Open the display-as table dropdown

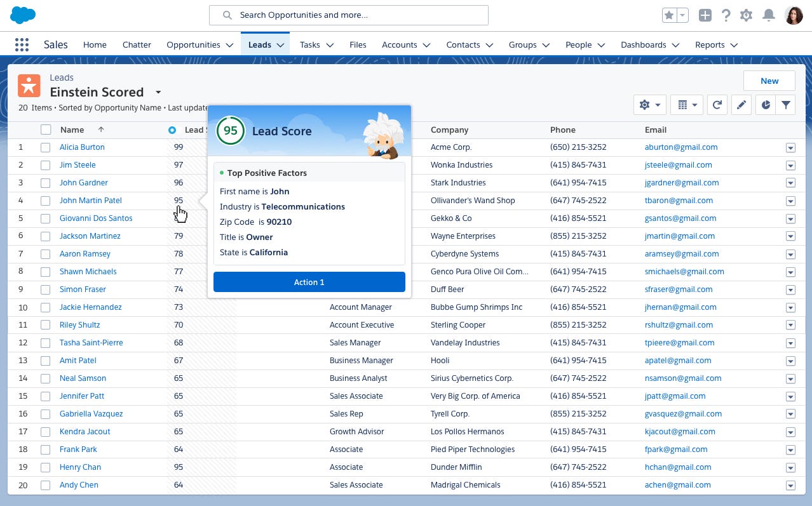pyautogui.click(x=687, y=105)
